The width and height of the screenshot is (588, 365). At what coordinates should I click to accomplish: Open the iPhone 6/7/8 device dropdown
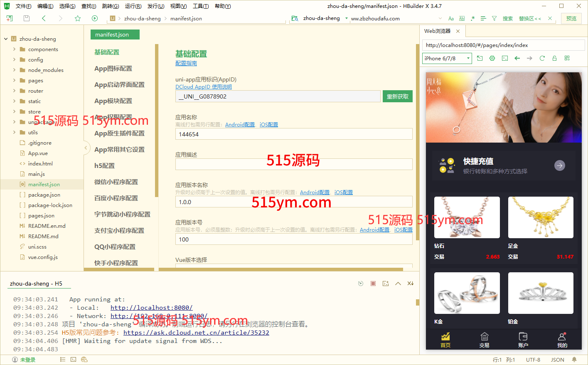(447, 58)
